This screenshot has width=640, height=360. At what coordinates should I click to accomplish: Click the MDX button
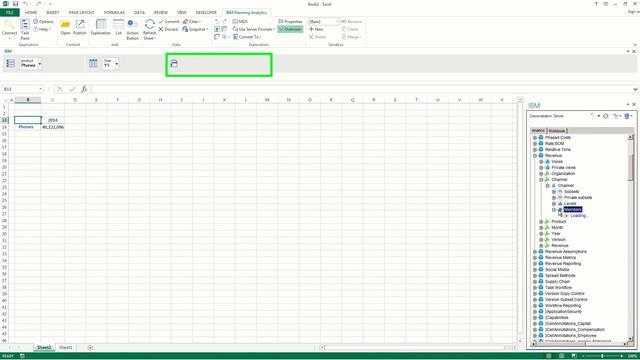[x=240, y=22]
